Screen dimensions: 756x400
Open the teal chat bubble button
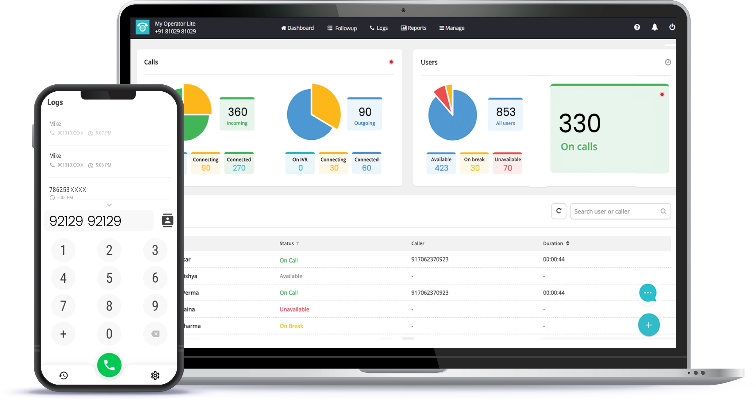click(648, 293)
